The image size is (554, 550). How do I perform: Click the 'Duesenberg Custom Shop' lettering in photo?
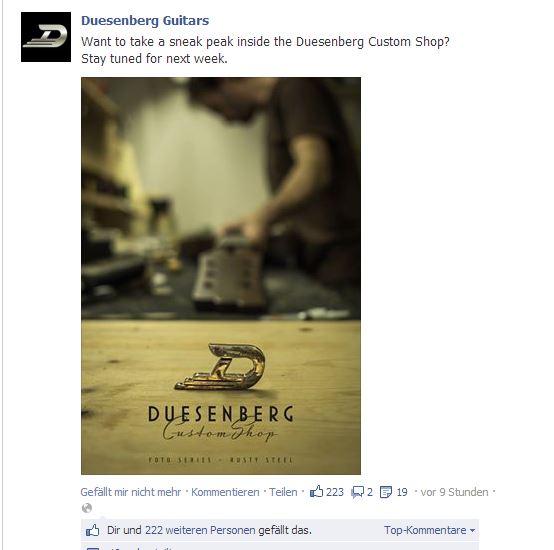(x=220, y=424)
